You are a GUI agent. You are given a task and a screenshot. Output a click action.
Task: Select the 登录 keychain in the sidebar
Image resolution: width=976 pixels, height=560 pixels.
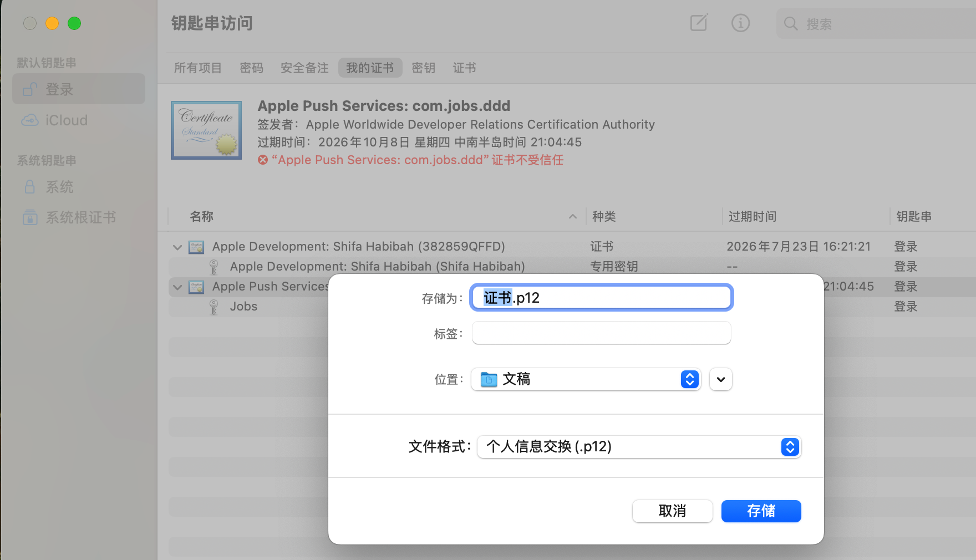(x=79, y=89)
